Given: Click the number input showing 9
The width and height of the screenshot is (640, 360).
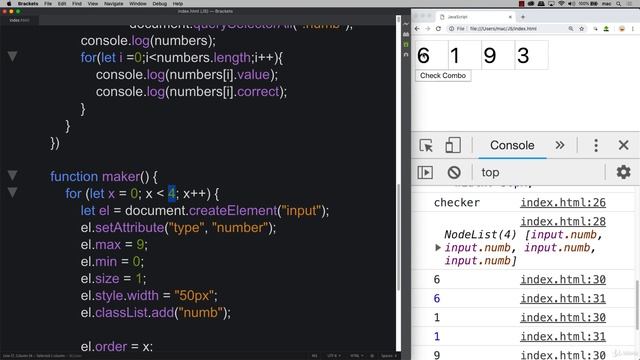Looking at the screenshot, I should click(498, 55).
